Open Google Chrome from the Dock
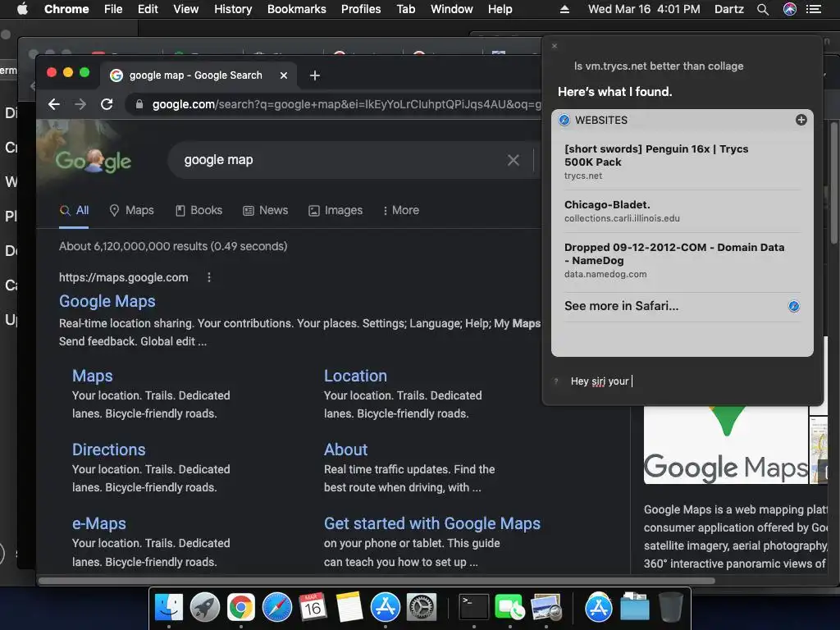The width and height of the screenshot is (840, 630). pos(241,608)
